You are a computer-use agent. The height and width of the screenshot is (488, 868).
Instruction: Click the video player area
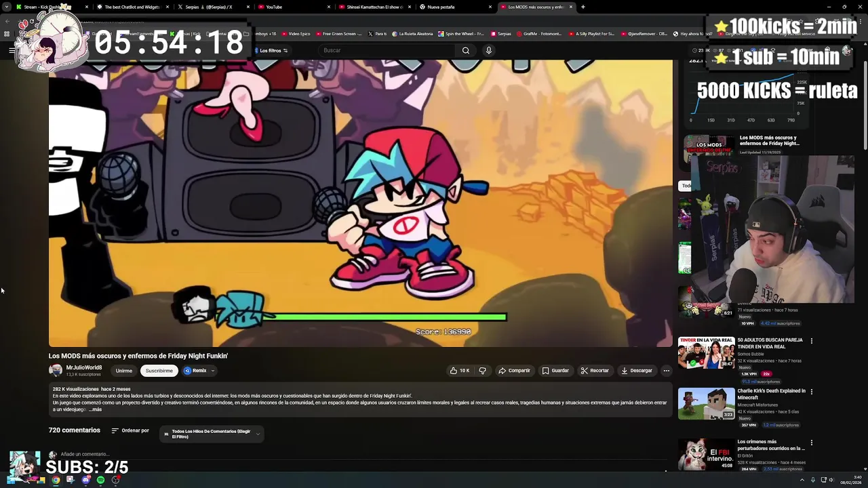pos(360,203)
